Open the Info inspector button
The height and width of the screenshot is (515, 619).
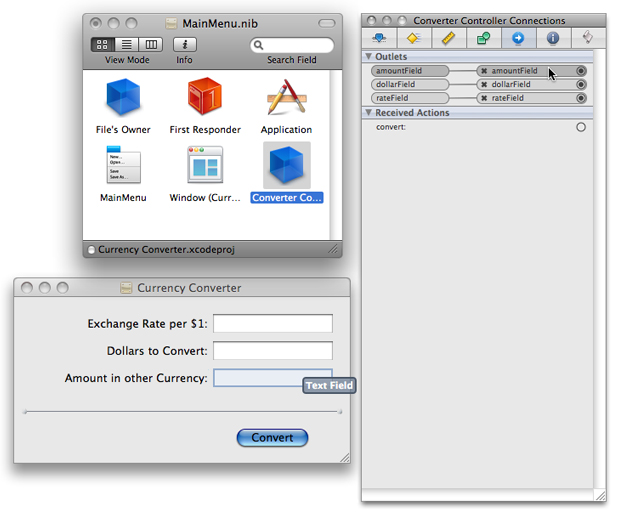tap(185, 45)
